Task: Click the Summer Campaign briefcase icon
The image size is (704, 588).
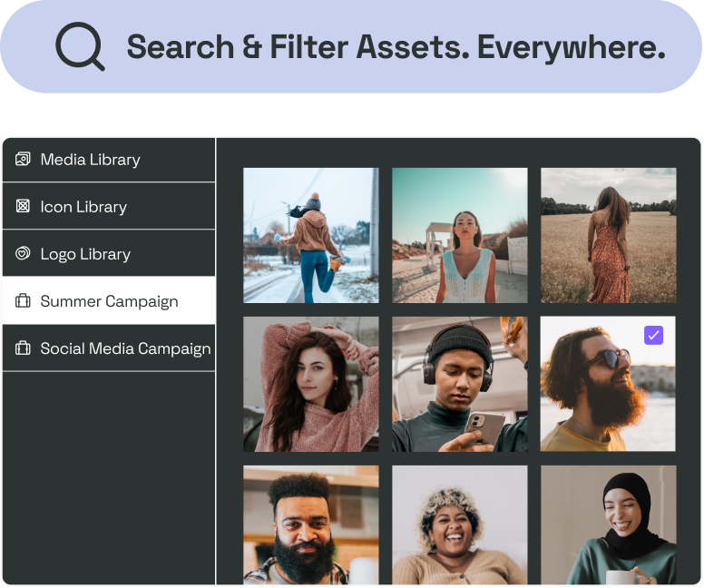Action: click(x=23, y=300)
